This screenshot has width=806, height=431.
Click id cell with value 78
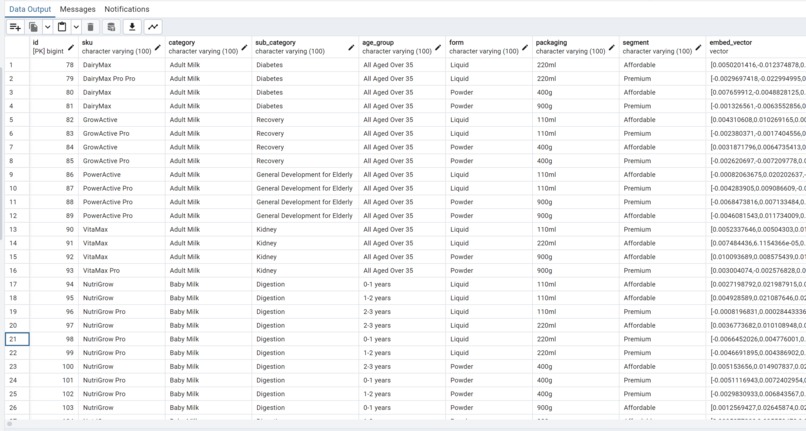tap(54, 65)
